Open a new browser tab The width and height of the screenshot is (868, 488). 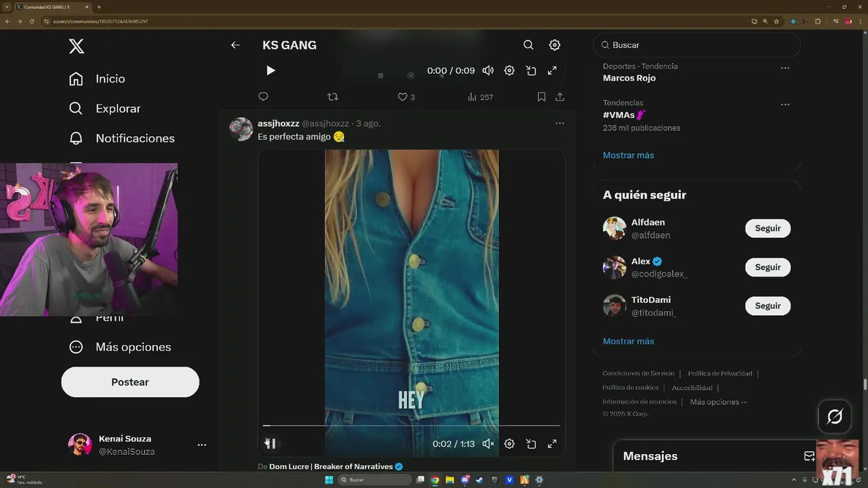[x=99, y=7]
